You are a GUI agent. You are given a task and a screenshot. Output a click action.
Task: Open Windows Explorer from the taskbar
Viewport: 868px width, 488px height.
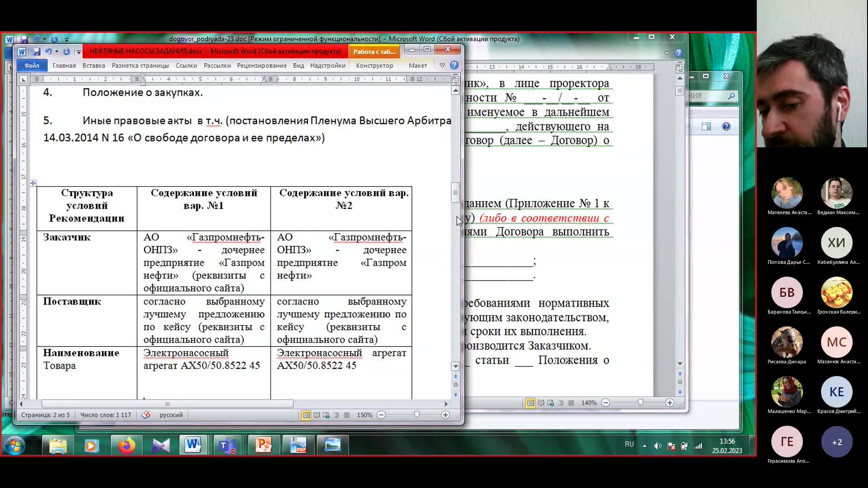click(58, 446)
